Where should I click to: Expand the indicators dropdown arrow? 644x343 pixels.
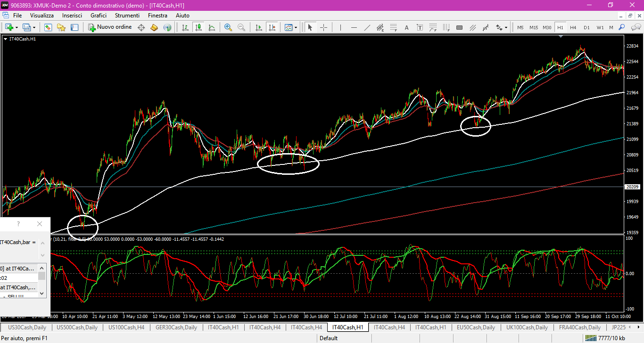click(x=296, y=27)
